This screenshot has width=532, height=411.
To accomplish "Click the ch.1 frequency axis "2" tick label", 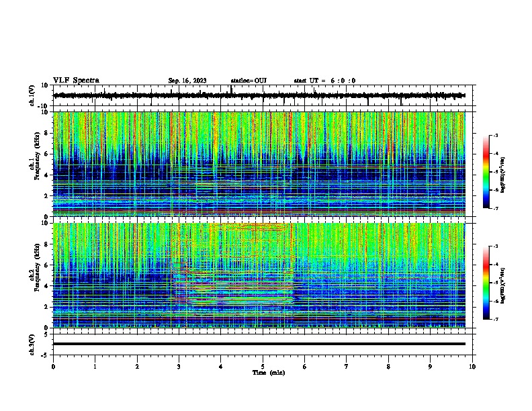I will [46, 196].
